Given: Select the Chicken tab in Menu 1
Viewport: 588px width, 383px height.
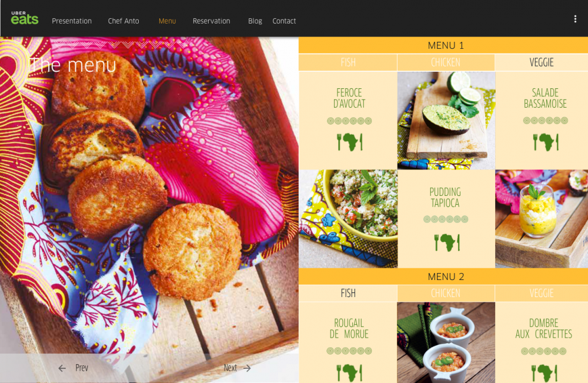Looking at the screenshot, I should pos(446,62).
